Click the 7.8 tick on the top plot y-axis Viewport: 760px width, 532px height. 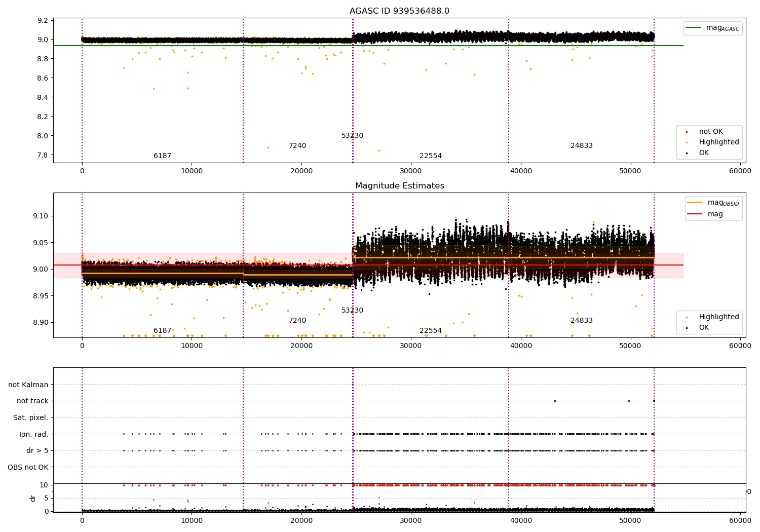[43, 155]
